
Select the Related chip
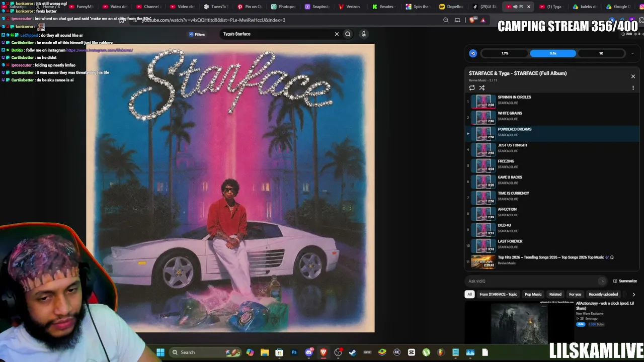coord(555,294)
